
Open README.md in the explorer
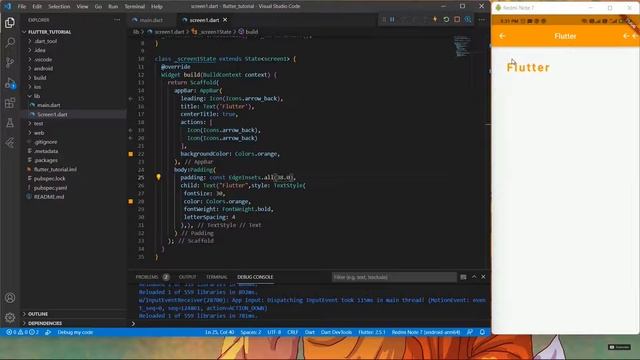click(x=49, y=197)
